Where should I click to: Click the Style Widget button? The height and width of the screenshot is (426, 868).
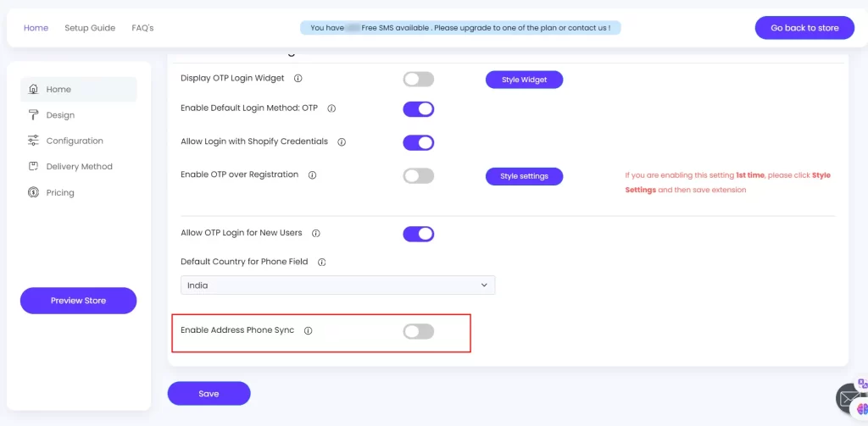coord(524,80)
